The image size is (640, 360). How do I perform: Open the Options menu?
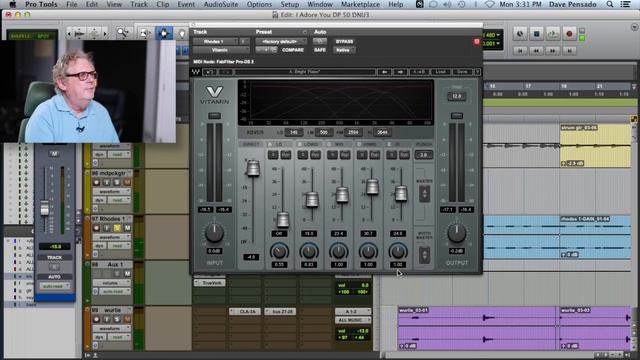[259, 4]
